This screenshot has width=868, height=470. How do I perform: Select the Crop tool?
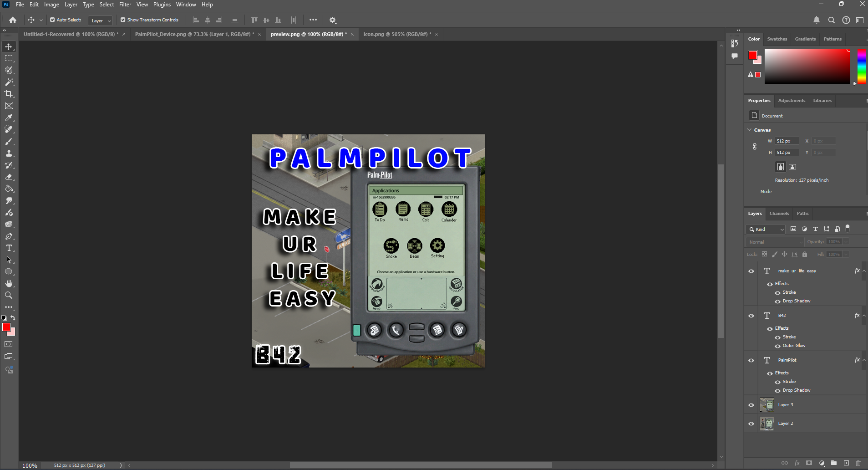tap(9, 94)
